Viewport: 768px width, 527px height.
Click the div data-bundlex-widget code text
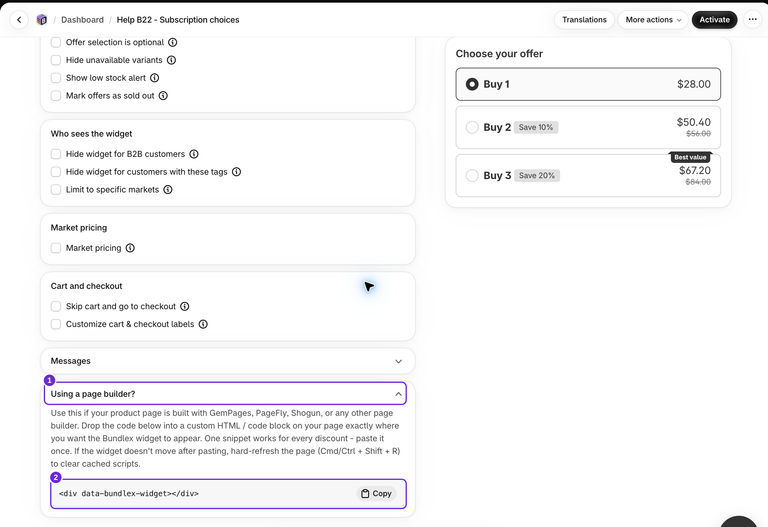(129, 494)
